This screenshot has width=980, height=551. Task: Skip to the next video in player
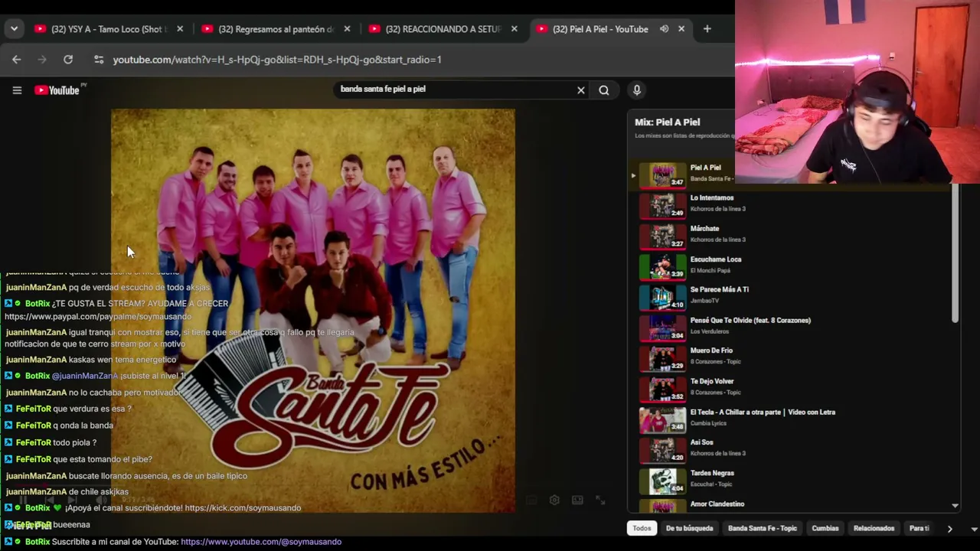click(x=73, y=500)
